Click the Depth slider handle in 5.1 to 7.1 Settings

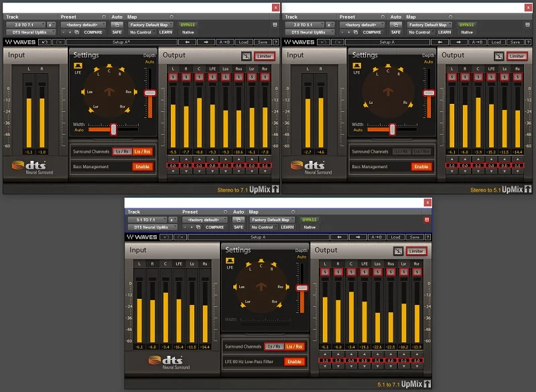[302, 287]
